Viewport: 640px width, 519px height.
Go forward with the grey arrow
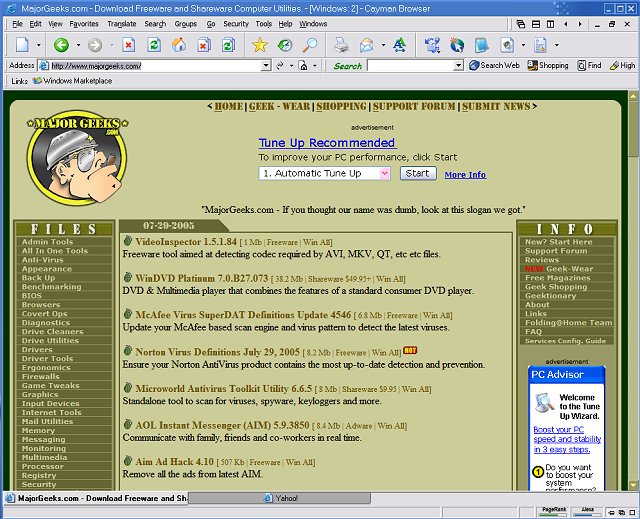click(95, 45)
